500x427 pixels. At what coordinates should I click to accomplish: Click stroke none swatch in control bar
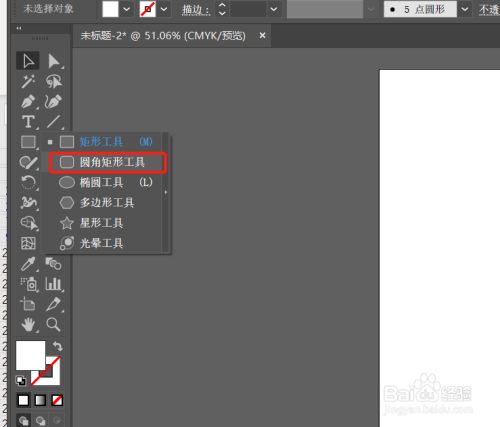[x=148, y=9]
